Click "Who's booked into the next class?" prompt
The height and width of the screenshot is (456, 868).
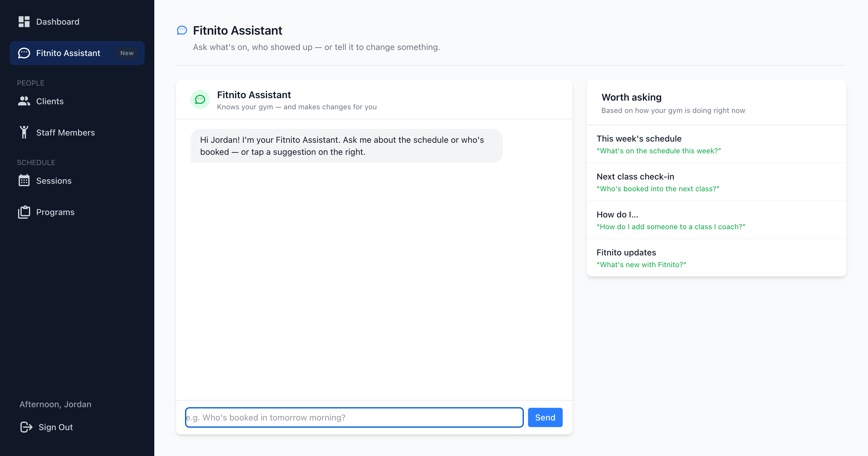[658, 189]
